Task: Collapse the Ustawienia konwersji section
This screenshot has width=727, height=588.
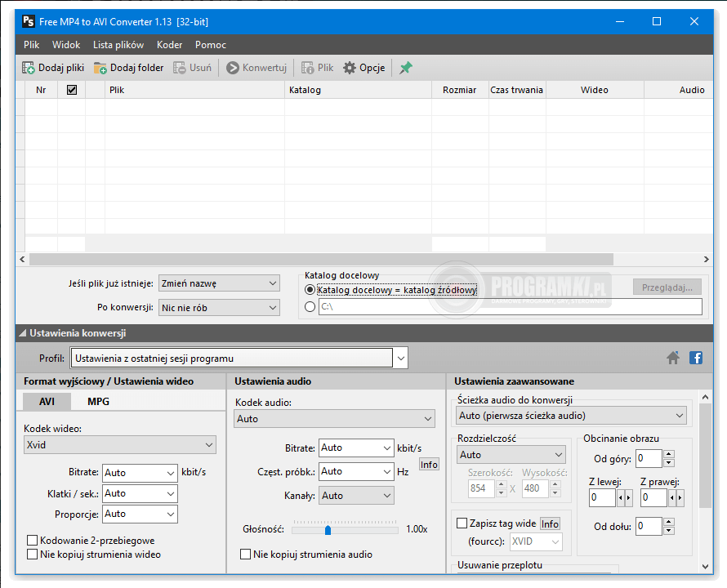Action: click(x=22, y=333)
